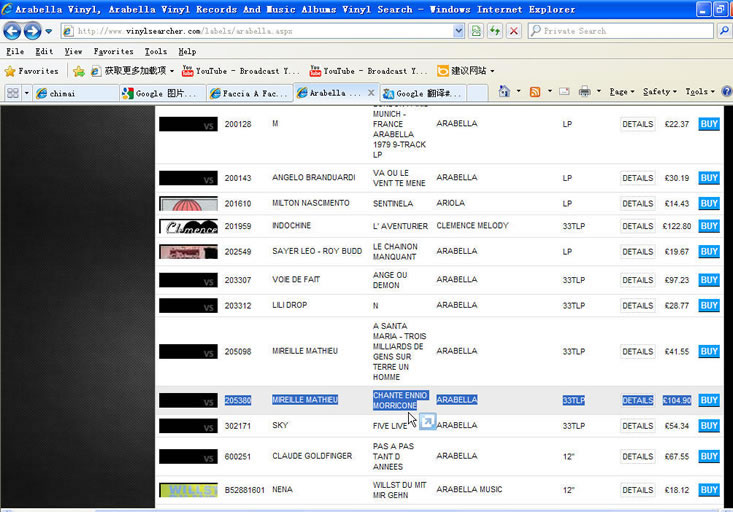Open the recent pages dropdown next to Forward
The width and height of the screenshot is (733, 512).
(49, 31)
